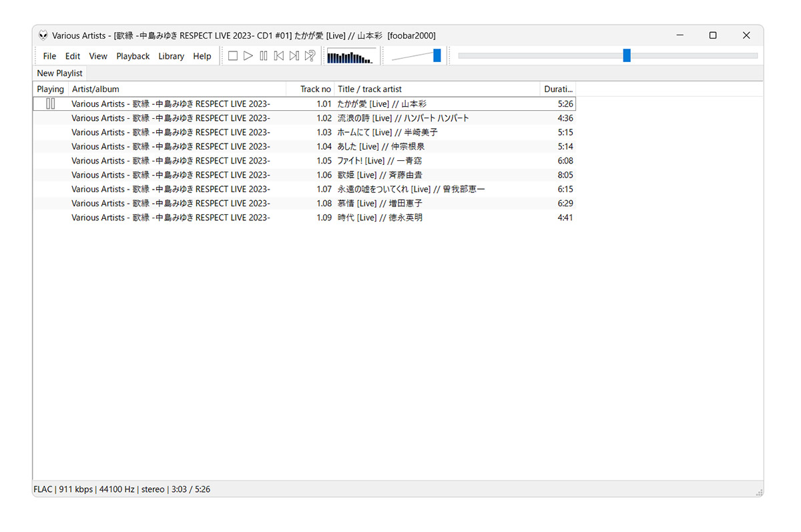Sort by the Playing column header
This screenshot has width=801, height=532.
(x=51, y=89)
